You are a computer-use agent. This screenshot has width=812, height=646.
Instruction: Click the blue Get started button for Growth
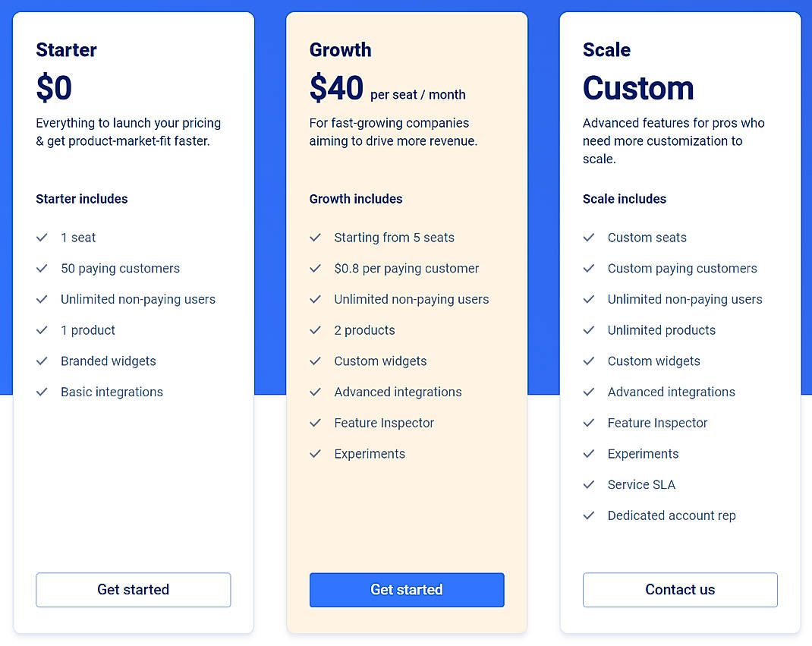(x=407, y=590)
